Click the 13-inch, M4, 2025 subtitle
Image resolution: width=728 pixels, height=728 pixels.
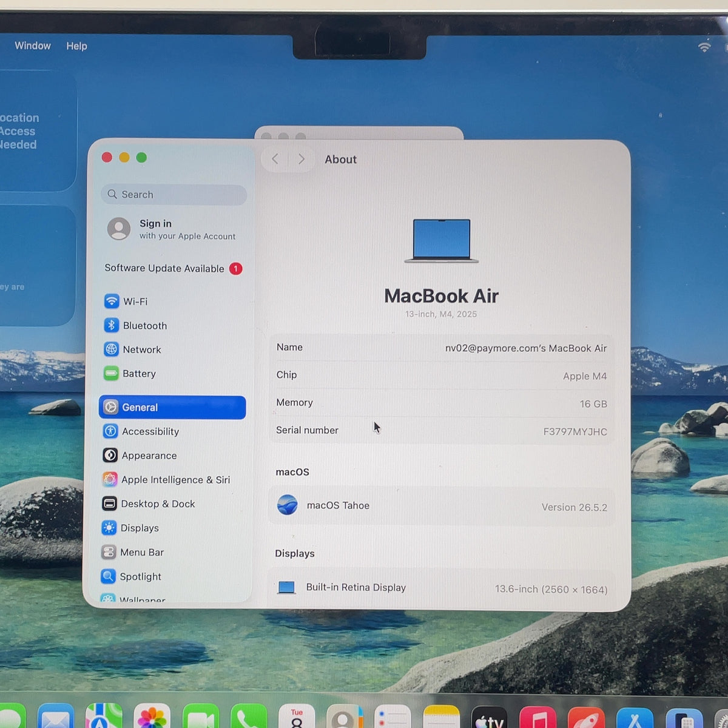(x=441, y=314)
